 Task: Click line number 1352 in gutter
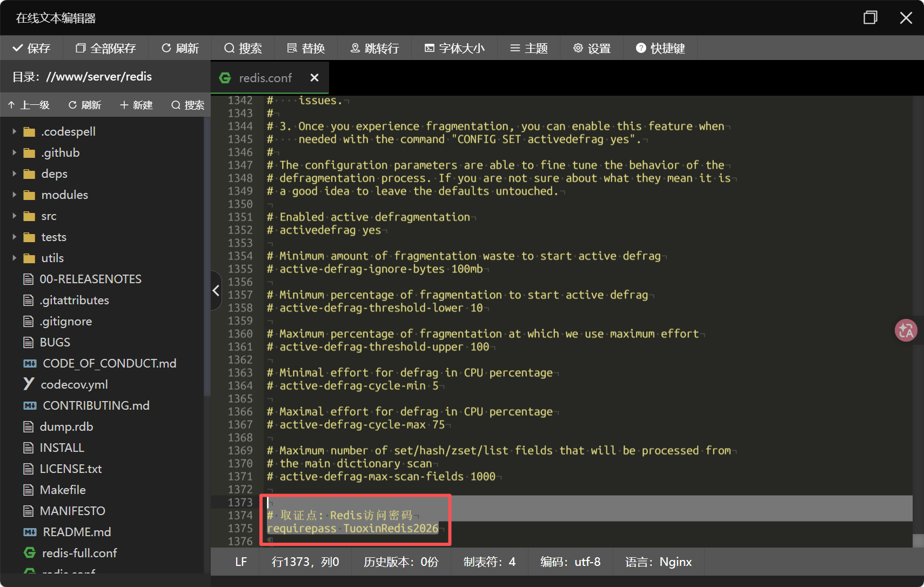240,230
